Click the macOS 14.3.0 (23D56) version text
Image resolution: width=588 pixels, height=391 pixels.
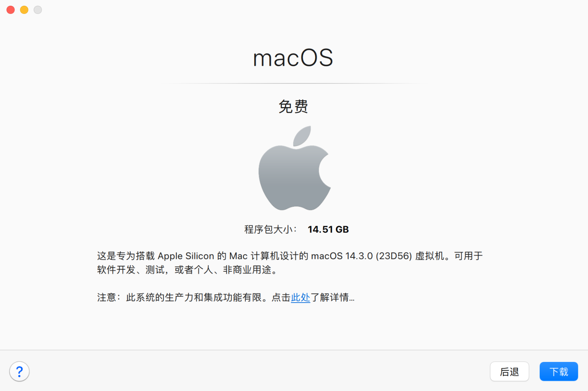pos(361,256)
